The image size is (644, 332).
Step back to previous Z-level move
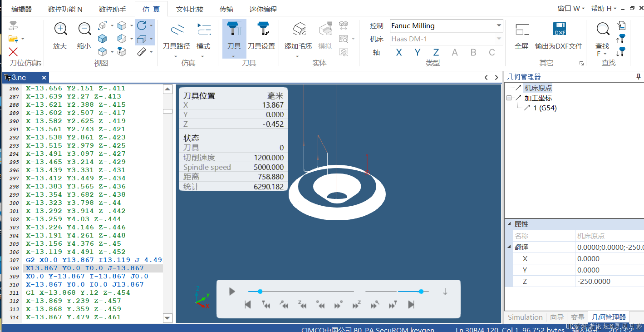[302, 305]
